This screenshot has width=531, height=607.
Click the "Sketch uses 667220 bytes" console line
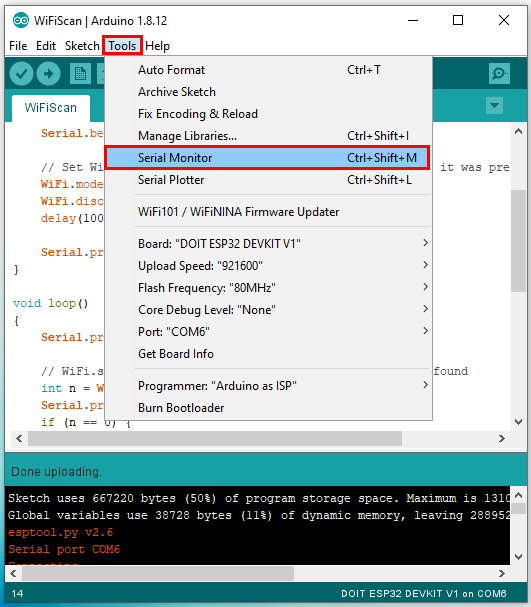[x=259, y=498]
